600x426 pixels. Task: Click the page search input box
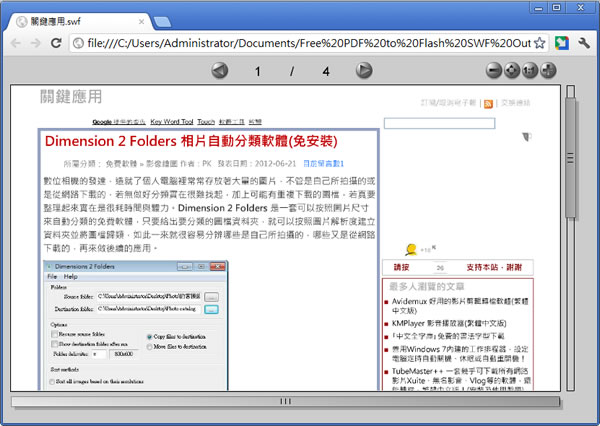click(x=439, y=123)
